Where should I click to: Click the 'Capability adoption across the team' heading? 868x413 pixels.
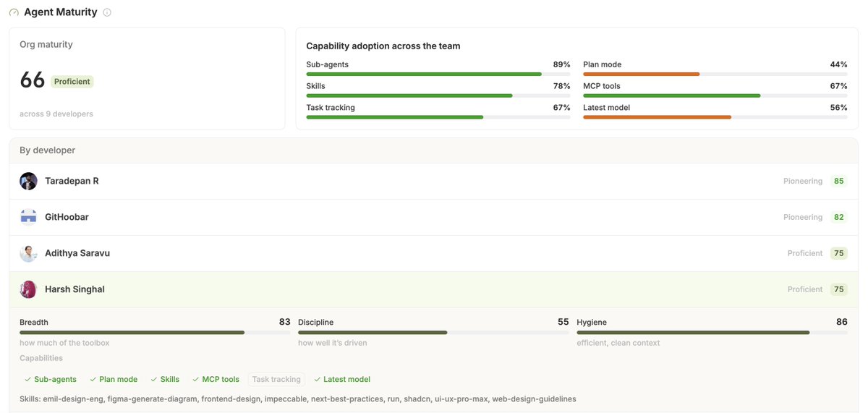click(383, 46)
